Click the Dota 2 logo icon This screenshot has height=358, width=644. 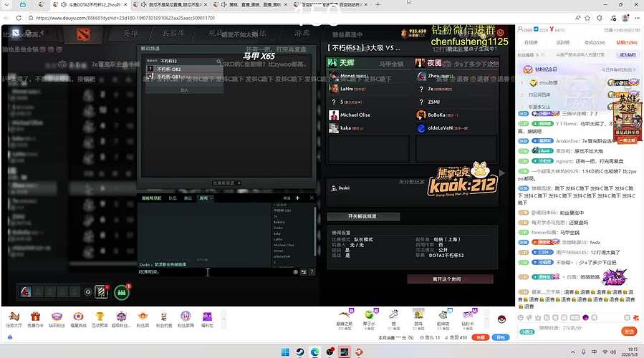click(x=83, y=34)
